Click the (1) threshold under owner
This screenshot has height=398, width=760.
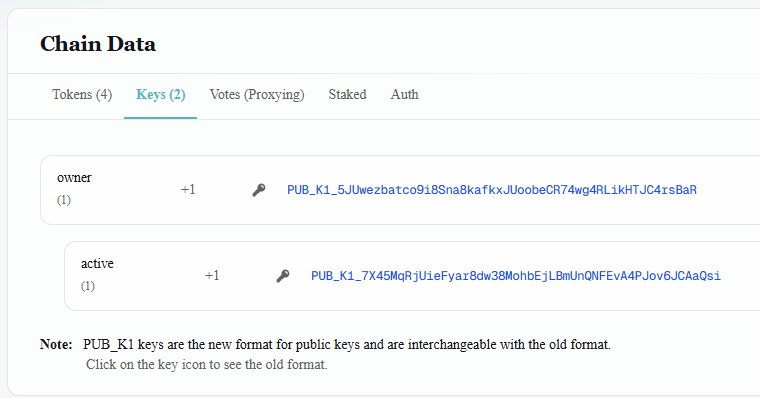(x=64, y=200)
